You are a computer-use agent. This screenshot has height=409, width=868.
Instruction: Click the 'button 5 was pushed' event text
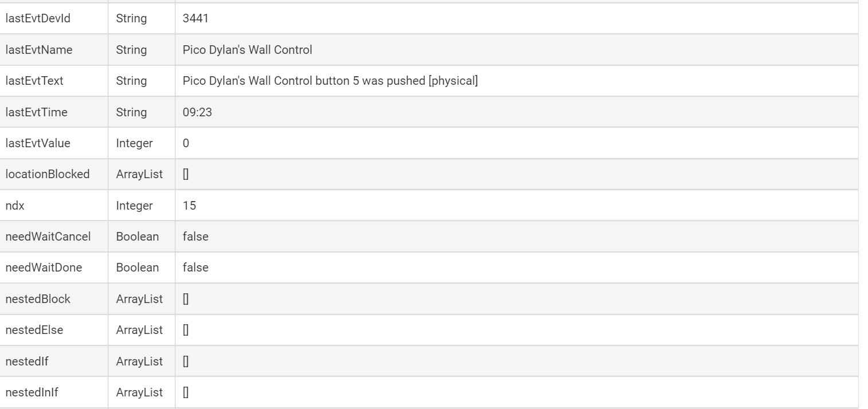[x=330, y=81]
